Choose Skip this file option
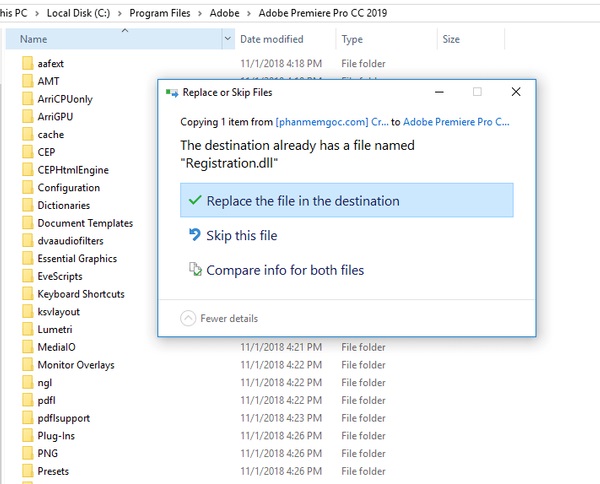Image resolution: width=600 pixels, height=484 pixels. pyautogui.click(x=241, y=236)
